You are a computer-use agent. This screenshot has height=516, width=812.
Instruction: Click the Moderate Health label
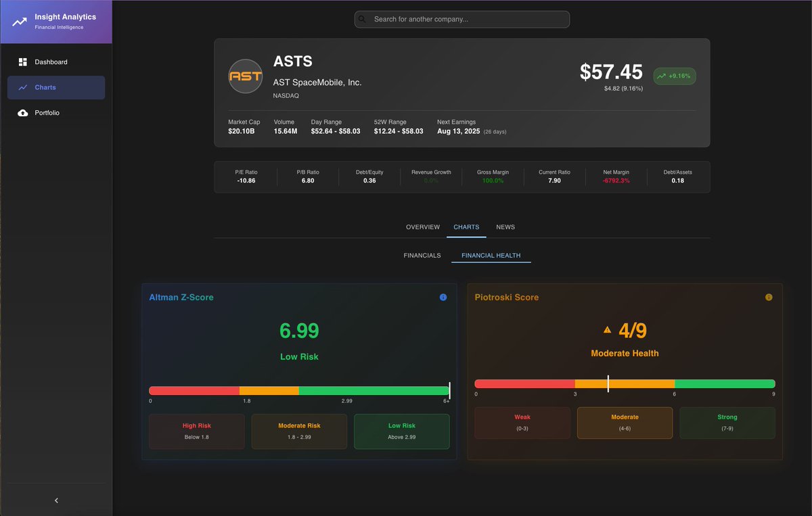tap(625, 353)
